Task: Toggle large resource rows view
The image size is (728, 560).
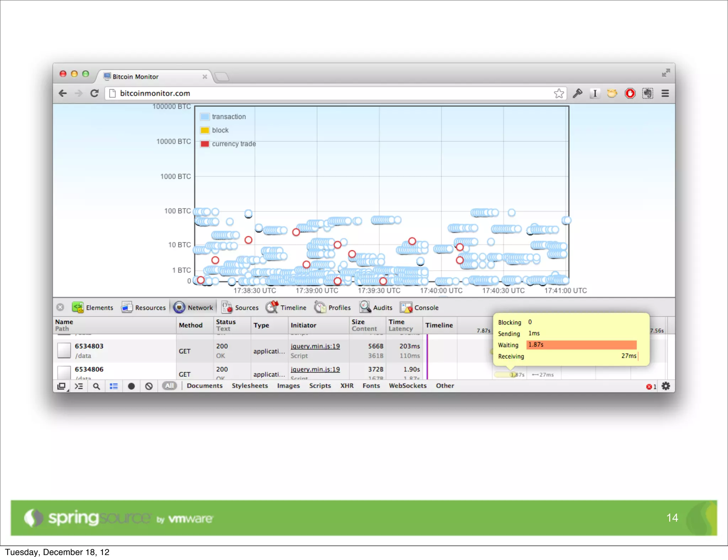Action: pos(114,386)
